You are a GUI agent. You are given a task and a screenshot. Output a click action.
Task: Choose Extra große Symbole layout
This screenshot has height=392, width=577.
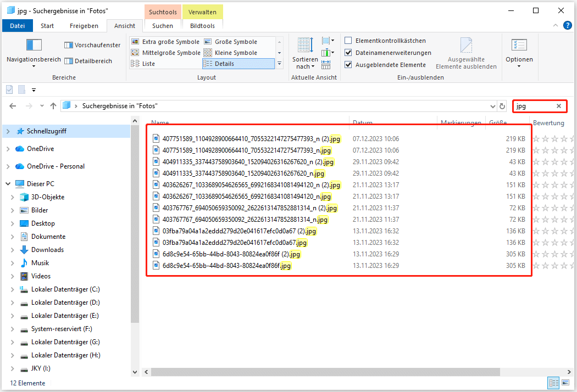tap(165, 42)
